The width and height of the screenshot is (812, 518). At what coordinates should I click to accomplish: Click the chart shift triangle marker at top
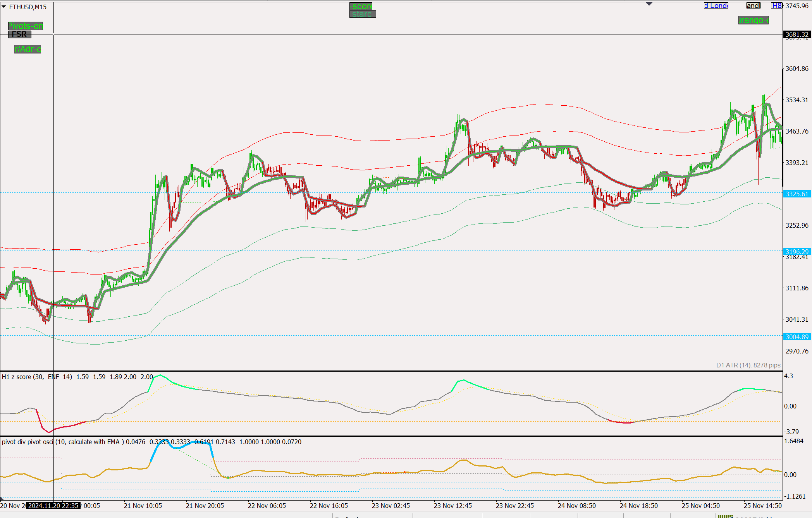[x=649, y=4]
